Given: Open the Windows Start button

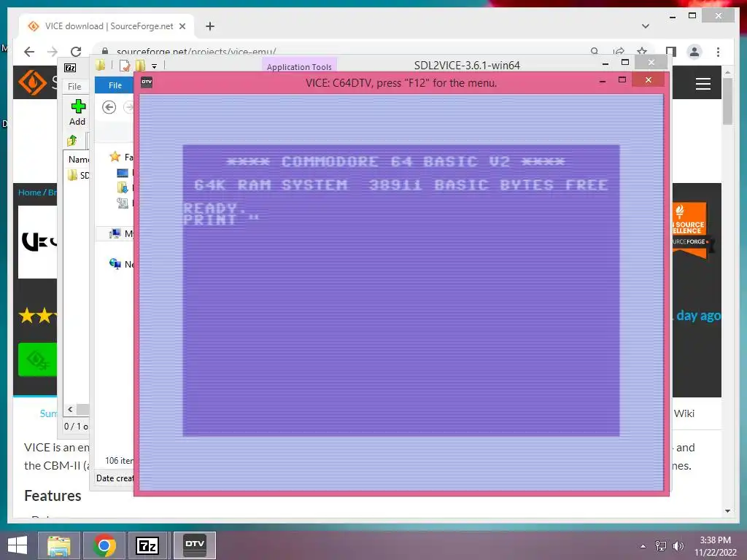Looking at the screenshot, I should pos(18,545).
